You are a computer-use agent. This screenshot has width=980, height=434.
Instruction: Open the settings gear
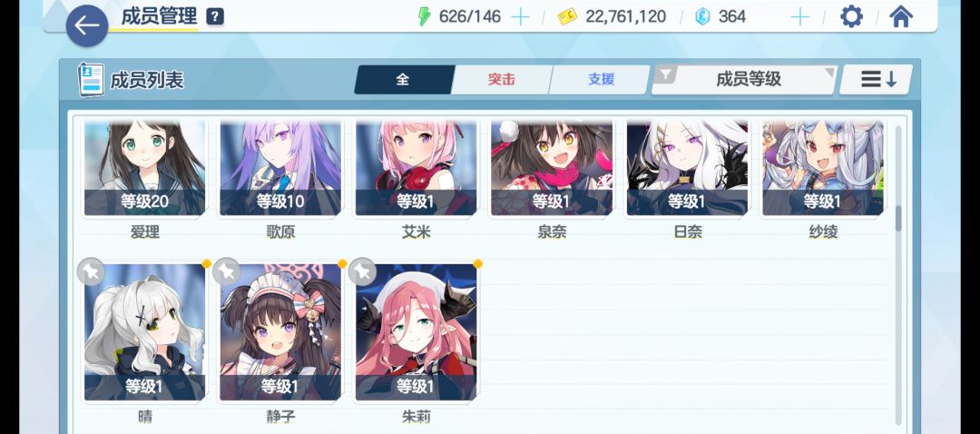(850, 17)
